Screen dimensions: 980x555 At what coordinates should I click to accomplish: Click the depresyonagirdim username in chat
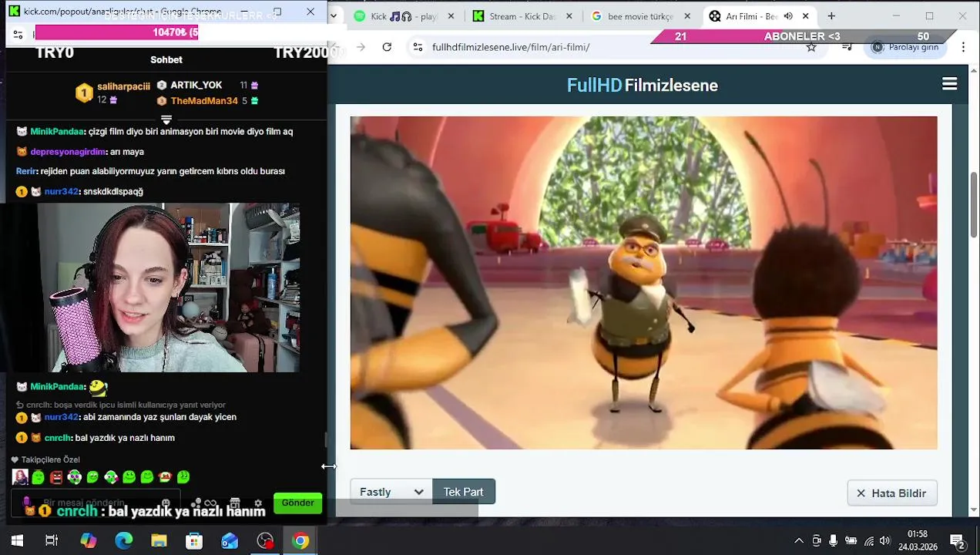68,152
